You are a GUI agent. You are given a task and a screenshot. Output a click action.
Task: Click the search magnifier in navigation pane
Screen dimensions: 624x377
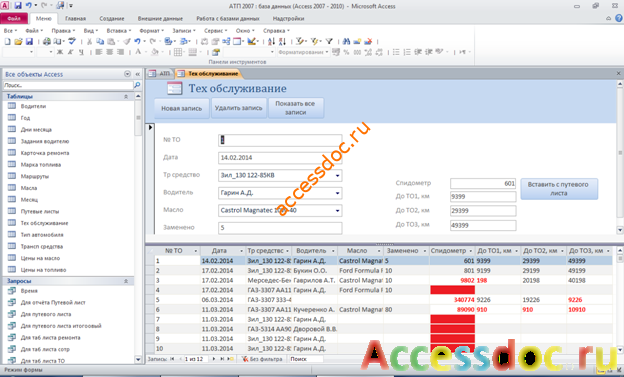click(137, 85)
